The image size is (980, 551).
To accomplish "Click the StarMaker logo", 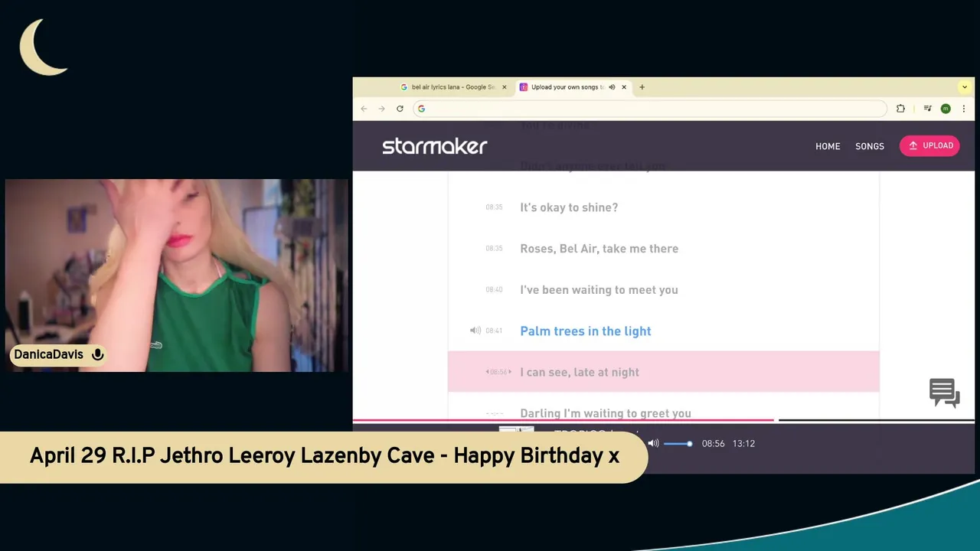I will (x=434, y=145).
